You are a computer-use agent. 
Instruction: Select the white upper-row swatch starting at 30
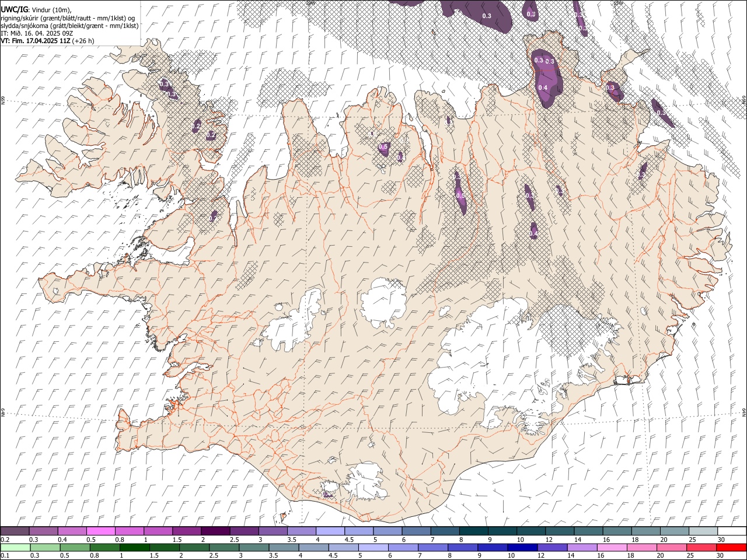(732, 531)
